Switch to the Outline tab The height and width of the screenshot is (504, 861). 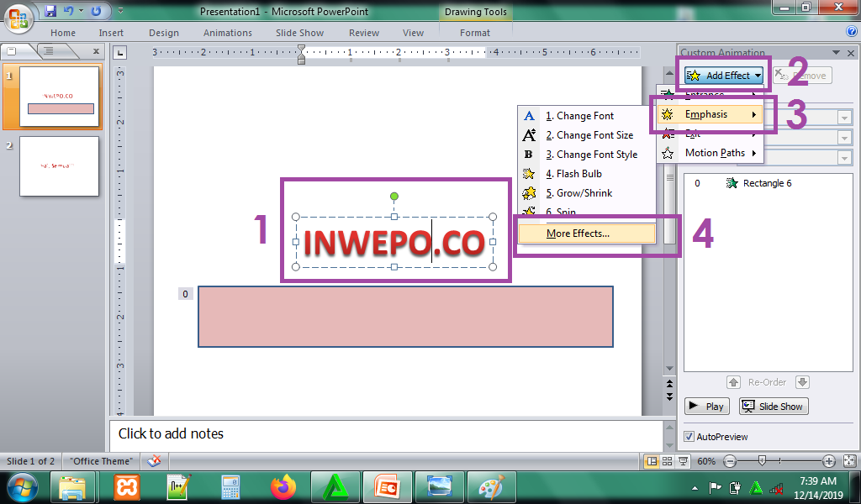(50, 51)
